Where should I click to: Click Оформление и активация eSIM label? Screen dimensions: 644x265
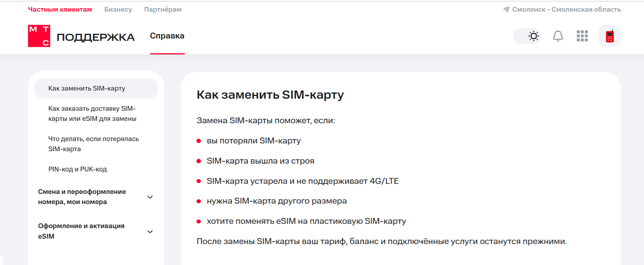tap(81, 231)
